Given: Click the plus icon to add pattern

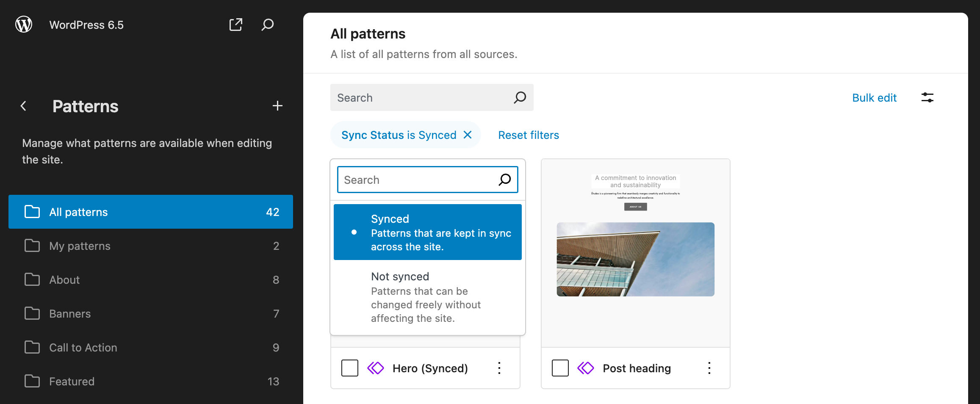Looking at the screenshot, I should [x=277, y=106].
